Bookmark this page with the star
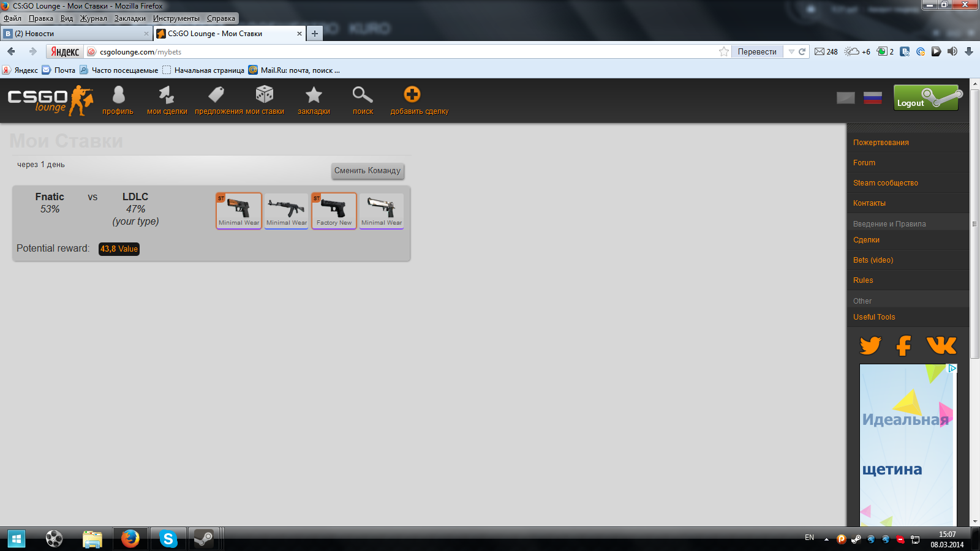Screen dimensions: 980x551 724,52
